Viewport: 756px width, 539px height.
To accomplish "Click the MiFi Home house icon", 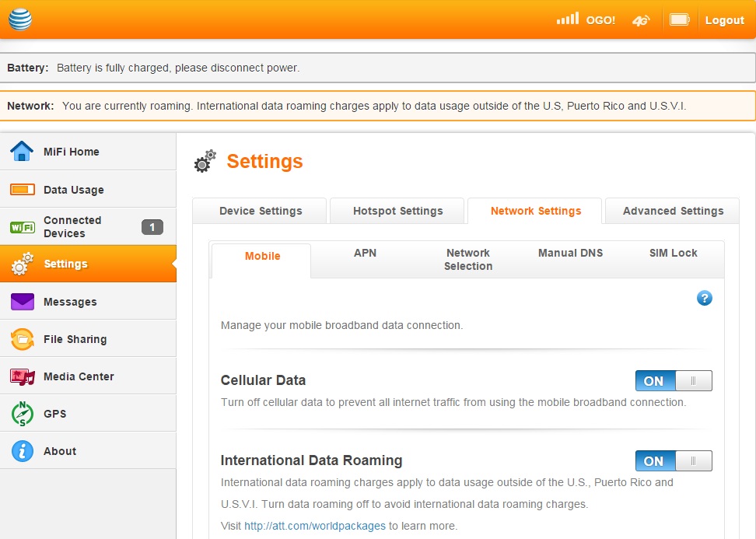I will (x=22, y=151).
